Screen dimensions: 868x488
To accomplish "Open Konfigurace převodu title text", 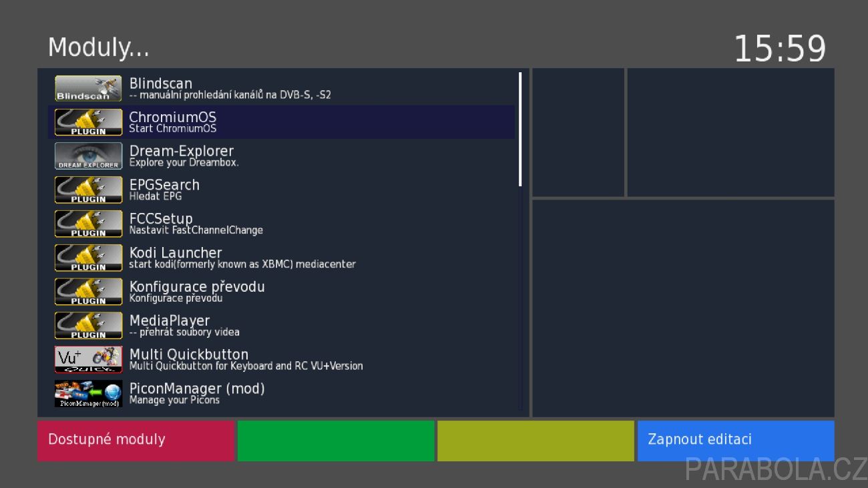I will [x=197, y=287].
